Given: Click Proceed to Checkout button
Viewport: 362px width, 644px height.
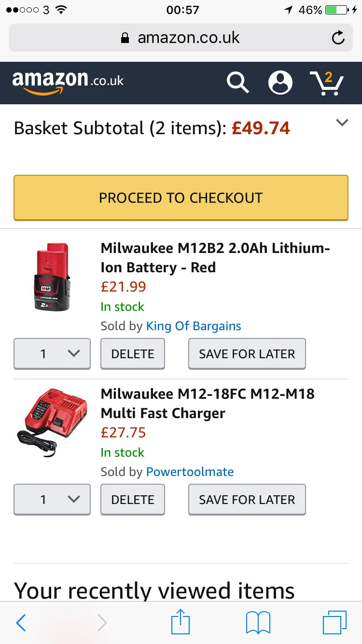Looking at the screenshot, I should coord(181,198).
